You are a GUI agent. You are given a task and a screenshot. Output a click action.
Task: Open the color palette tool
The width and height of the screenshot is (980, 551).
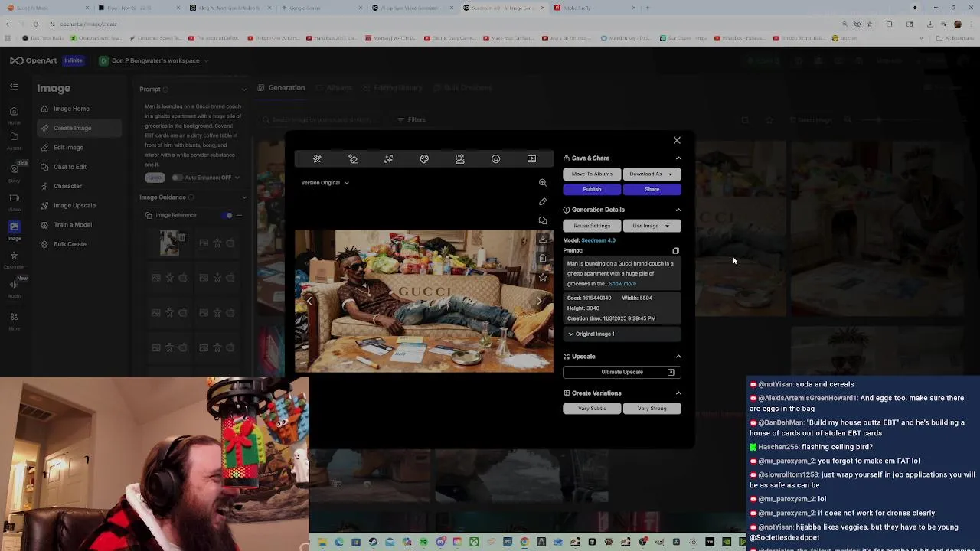click(x=424, y=158)
